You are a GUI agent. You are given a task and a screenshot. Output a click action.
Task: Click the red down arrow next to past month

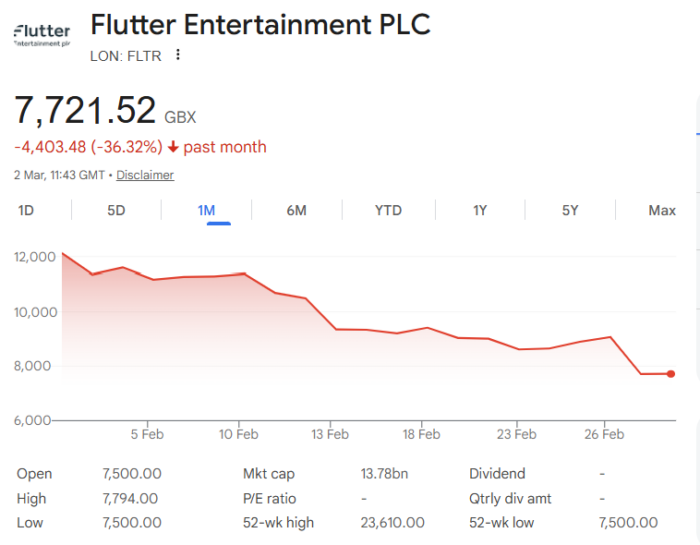(173, 147)
